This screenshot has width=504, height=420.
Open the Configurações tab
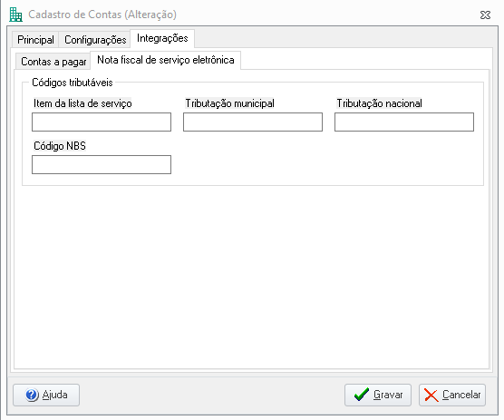pos(95,40)
